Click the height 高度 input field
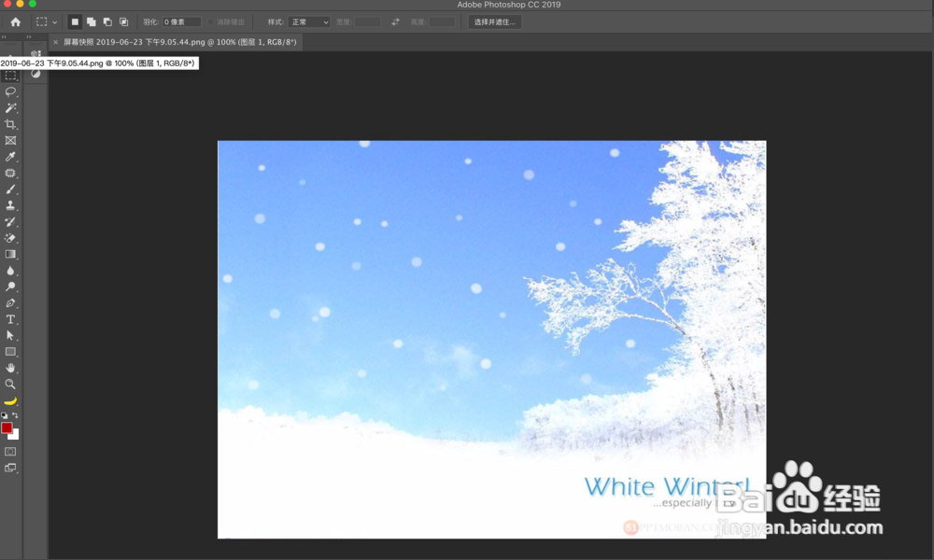 [442, 22]
